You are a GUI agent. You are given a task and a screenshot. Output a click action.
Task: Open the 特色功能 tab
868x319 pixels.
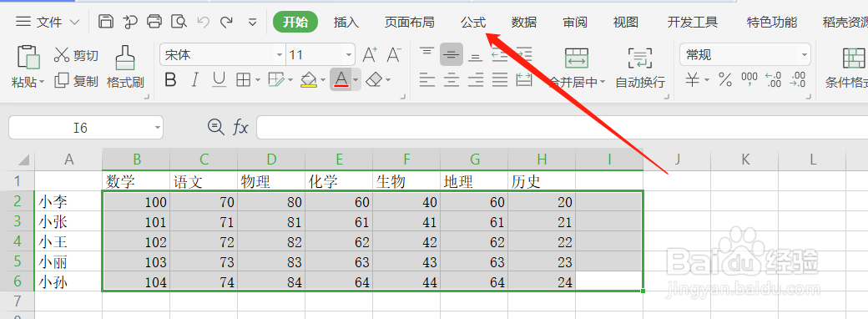772,23
